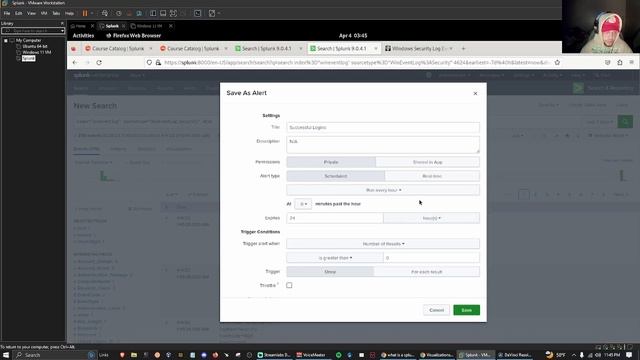Switch to first Course Catalog | Splunk tab
Viewport: 640px width, 360px height.
[118, 49]
